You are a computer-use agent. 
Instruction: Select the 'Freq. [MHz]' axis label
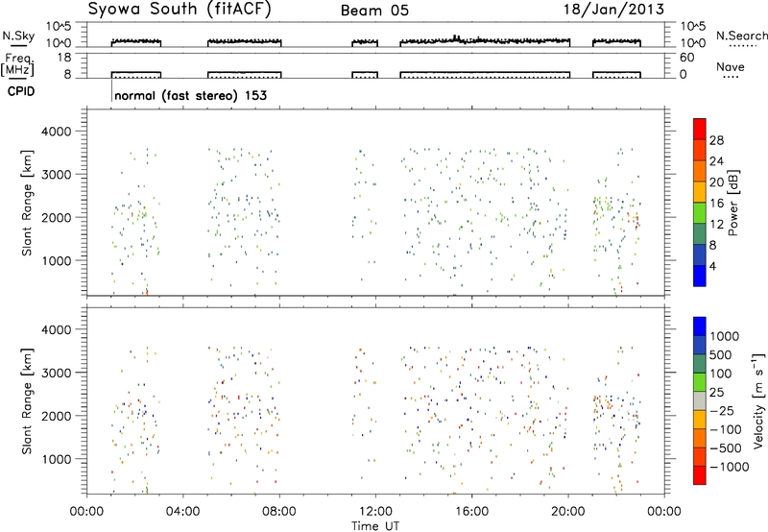point(18,65)
